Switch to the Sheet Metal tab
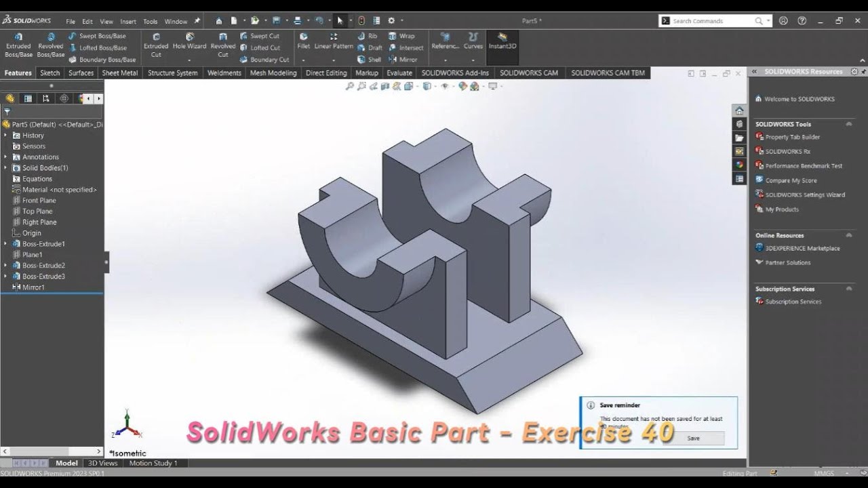The width and height of the screenshot is (868, 488). (x=120, y=73)
